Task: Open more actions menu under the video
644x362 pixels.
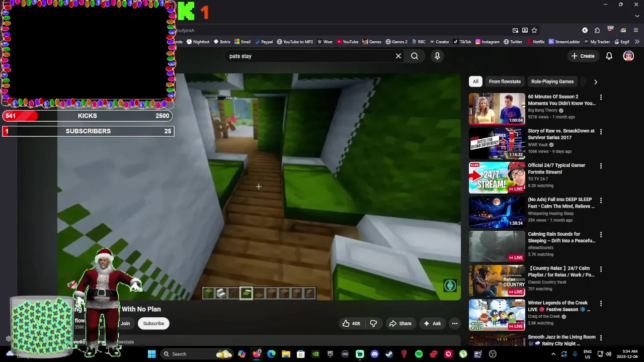Action: [x=455, y=324]
